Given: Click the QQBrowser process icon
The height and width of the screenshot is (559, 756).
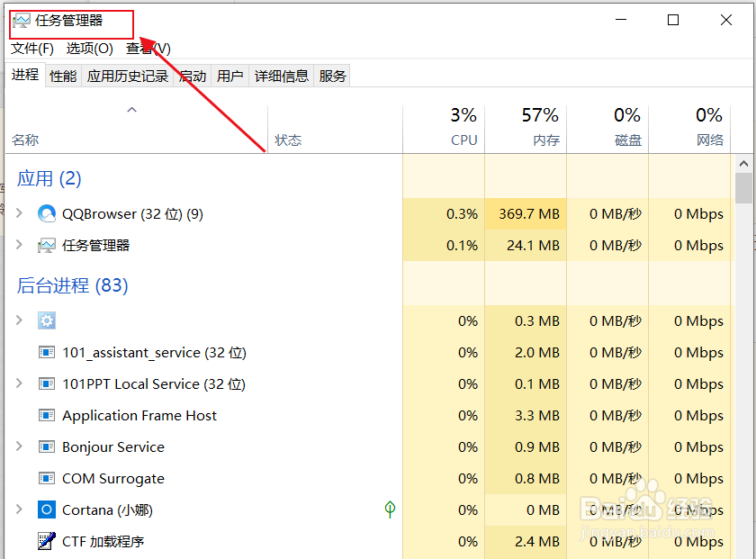Looking at the screenshot, I should pyautogui.click(x=47, y=214).
